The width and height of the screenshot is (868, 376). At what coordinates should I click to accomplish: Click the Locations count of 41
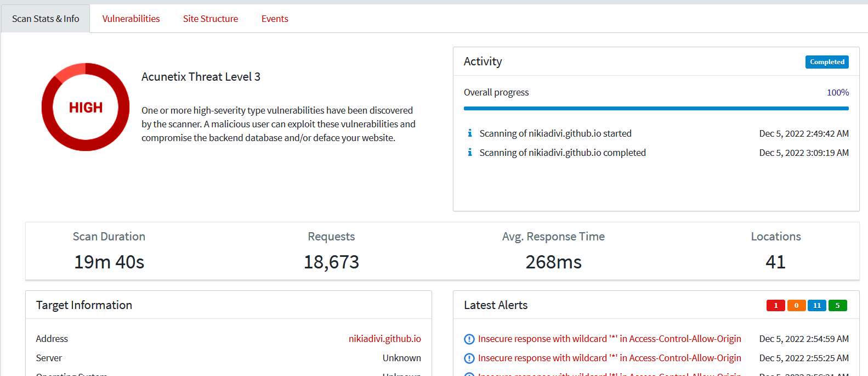point(775,262)
